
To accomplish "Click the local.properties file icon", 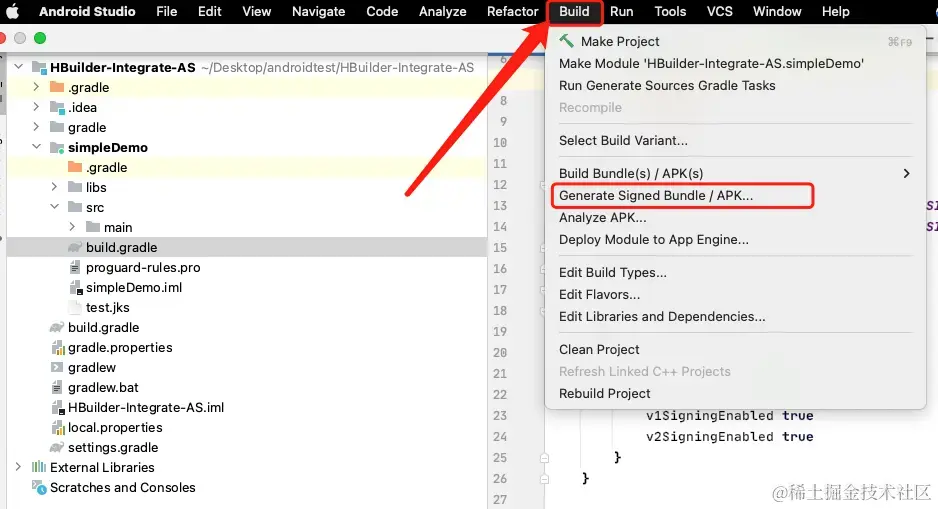I will [x=57, y=428].
